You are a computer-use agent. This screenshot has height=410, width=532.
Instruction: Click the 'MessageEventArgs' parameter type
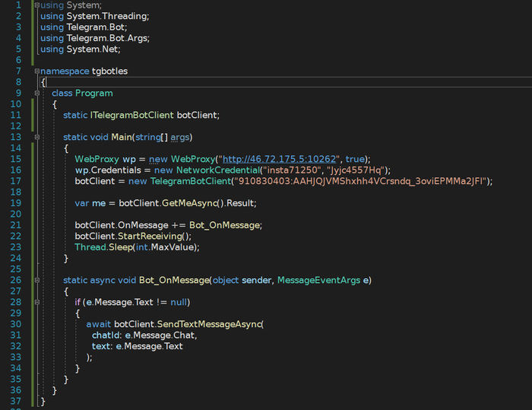pyautogui.click(x=318, y=280)
